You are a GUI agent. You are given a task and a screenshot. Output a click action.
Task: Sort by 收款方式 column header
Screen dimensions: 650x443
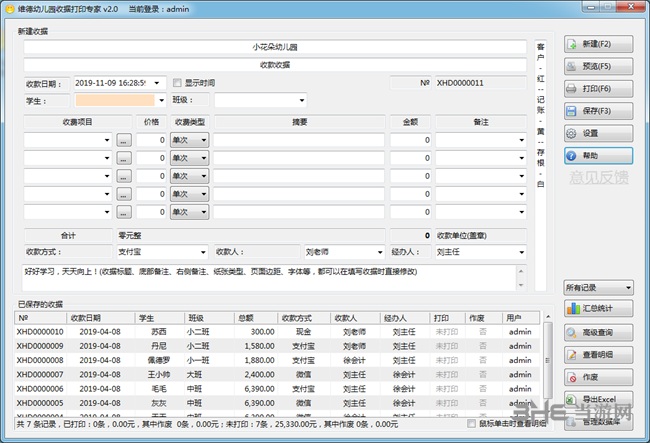[304, 318]
